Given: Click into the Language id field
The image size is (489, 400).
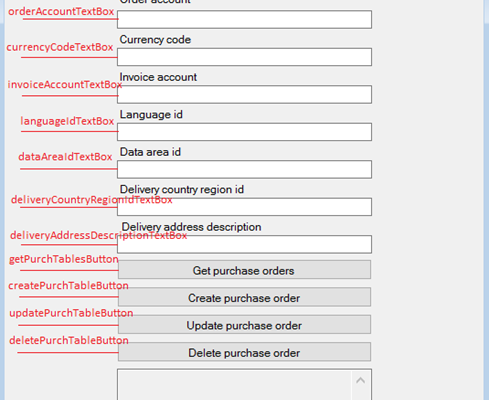Looking at the screenshot, I should [244, 132].
